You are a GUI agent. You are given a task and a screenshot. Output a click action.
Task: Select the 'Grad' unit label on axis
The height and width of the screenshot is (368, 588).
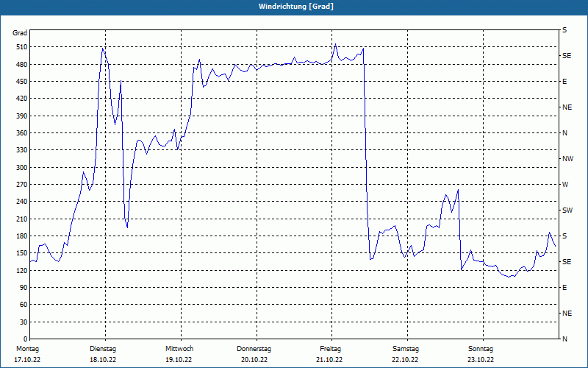click(x=20, y=33)
